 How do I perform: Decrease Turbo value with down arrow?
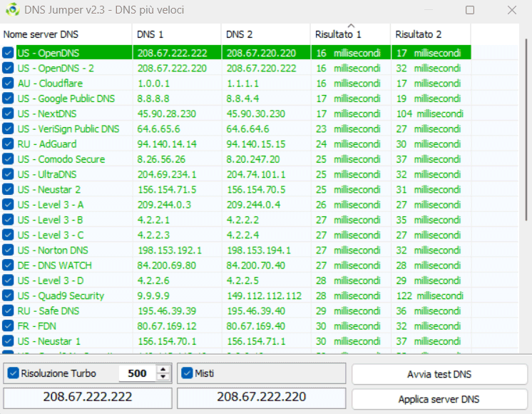pos(163,377)
